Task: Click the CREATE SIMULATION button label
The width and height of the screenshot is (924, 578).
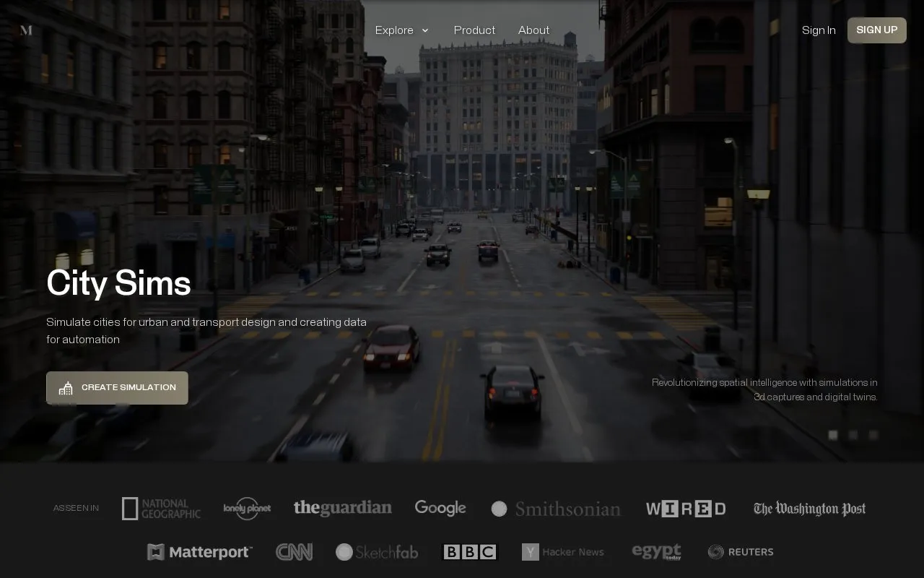Action: point(128,388)
